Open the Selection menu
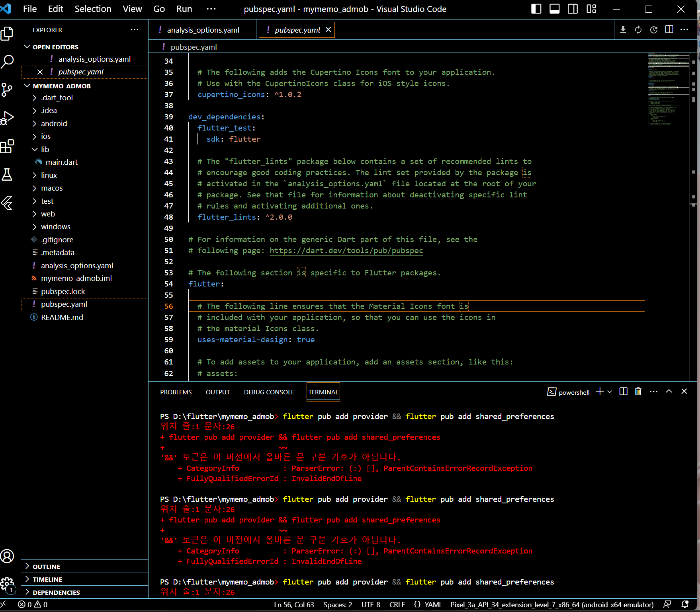This screenshot has width=700, height=612. (93, 9)
